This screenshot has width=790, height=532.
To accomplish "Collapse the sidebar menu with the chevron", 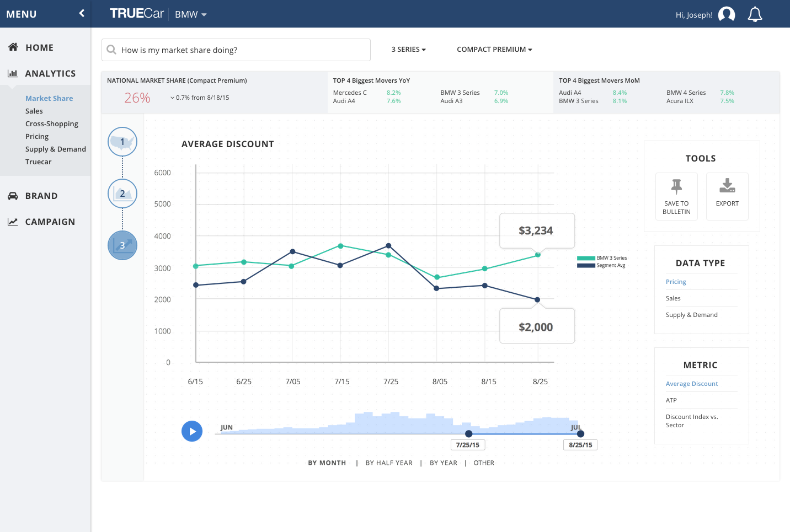I will (x=82, y=13).
